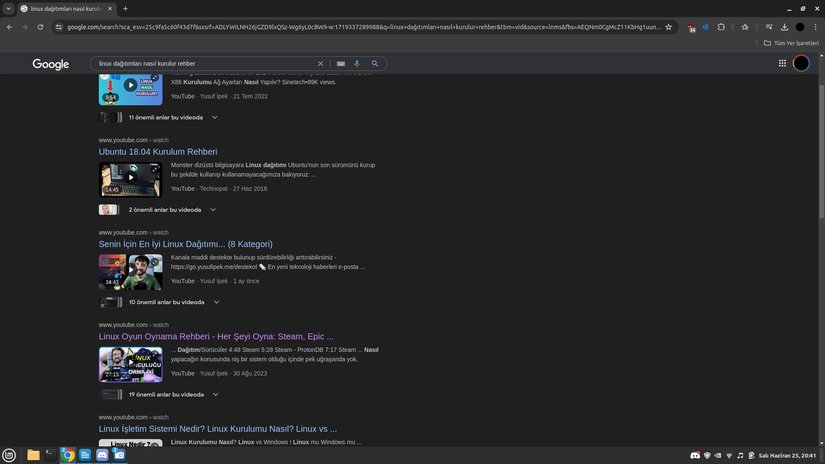Close the Google search tab
825x464 pixels.
pos(109,8)
